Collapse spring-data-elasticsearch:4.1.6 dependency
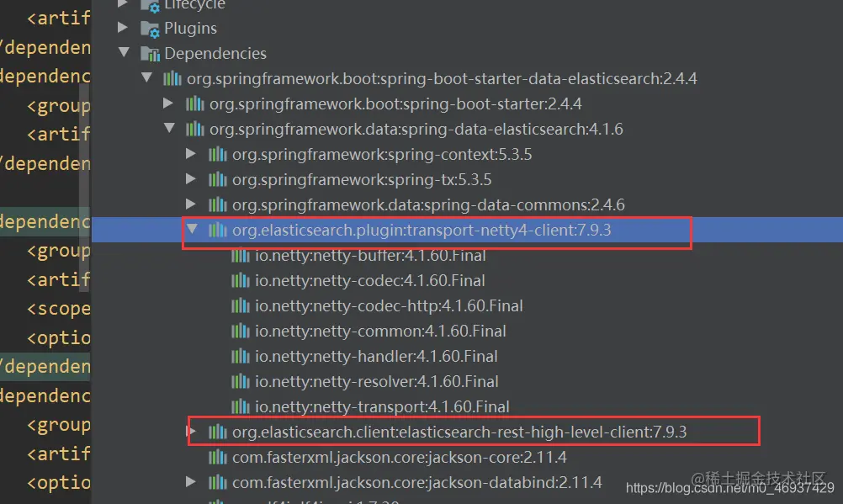The width and height of the screenshot is (843, 504). [169, 128]
